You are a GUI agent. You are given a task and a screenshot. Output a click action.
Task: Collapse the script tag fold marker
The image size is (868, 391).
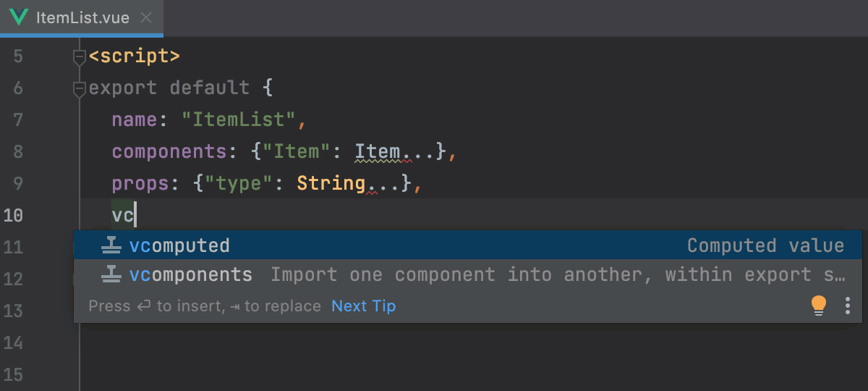click(80, 56)
